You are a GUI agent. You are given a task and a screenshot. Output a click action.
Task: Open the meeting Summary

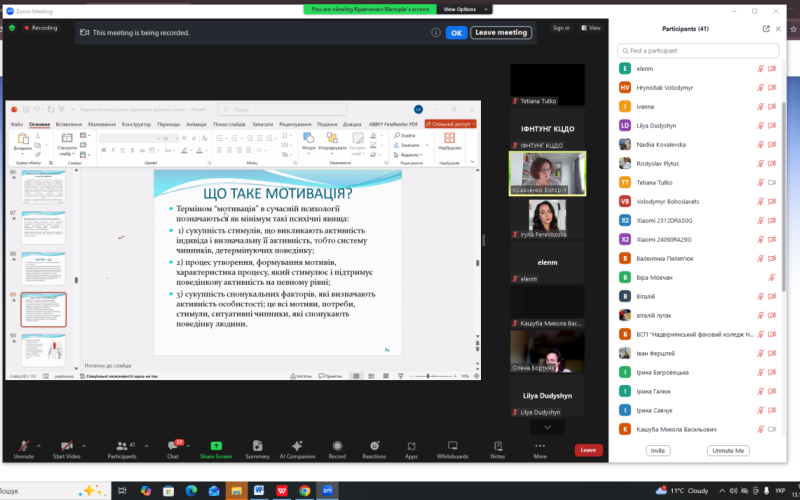click(257, 449)
